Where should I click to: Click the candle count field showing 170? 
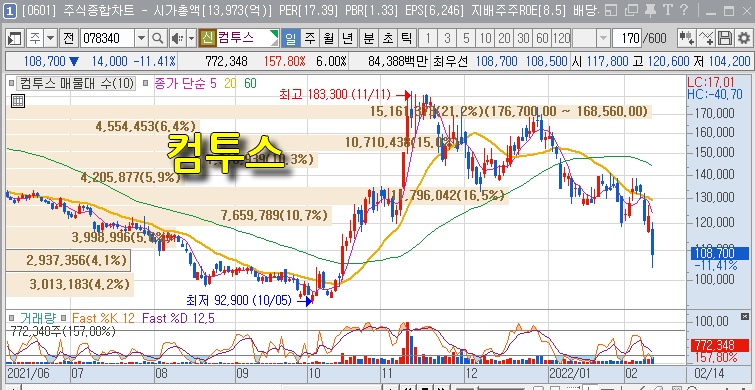click(x=626, y=38)
